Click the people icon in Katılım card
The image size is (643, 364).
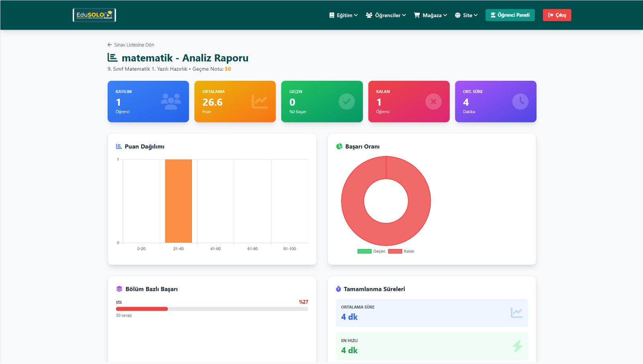pos(171,102)
